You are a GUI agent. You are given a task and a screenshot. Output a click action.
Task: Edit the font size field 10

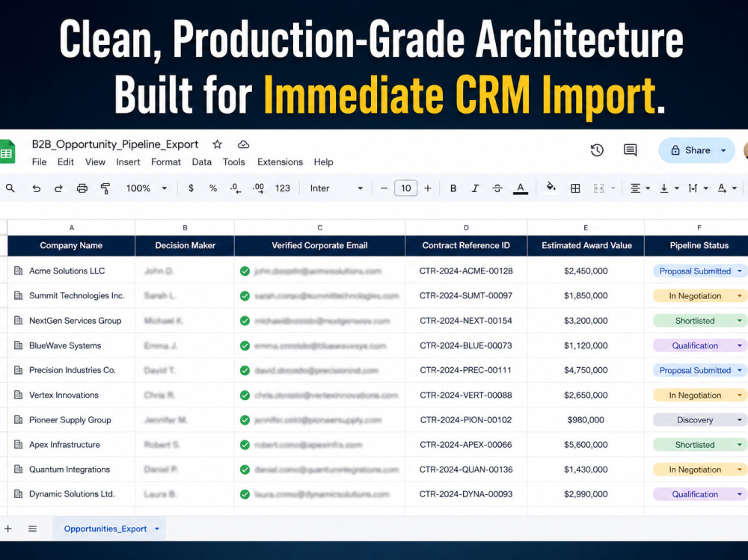click(x=406, y=188)
